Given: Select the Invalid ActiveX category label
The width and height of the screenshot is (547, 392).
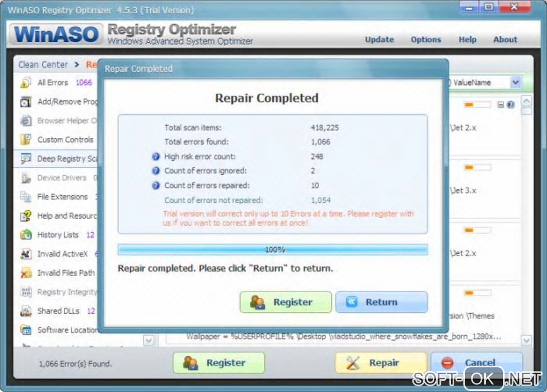Looking at the screenshot, I should click(x=62, y=254).
